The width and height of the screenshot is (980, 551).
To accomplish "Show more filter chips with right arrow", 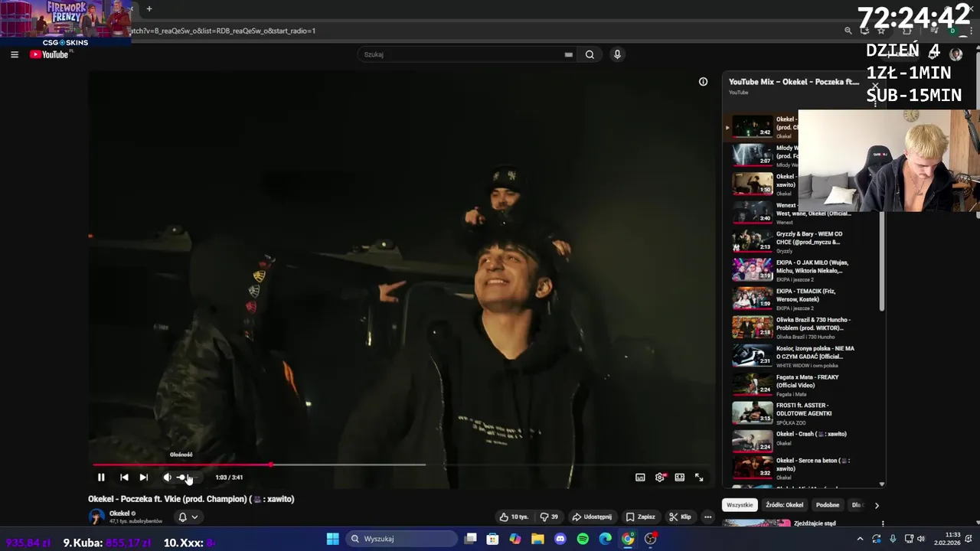I will click(877, 505).
